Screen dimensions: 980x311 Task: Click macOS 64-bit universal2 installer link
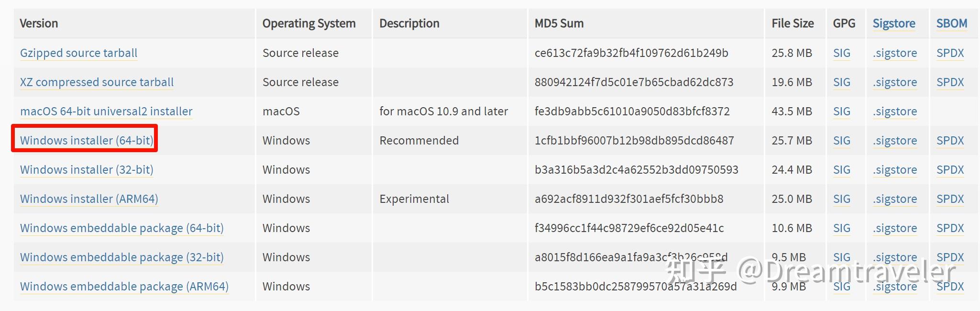[106, 111]
